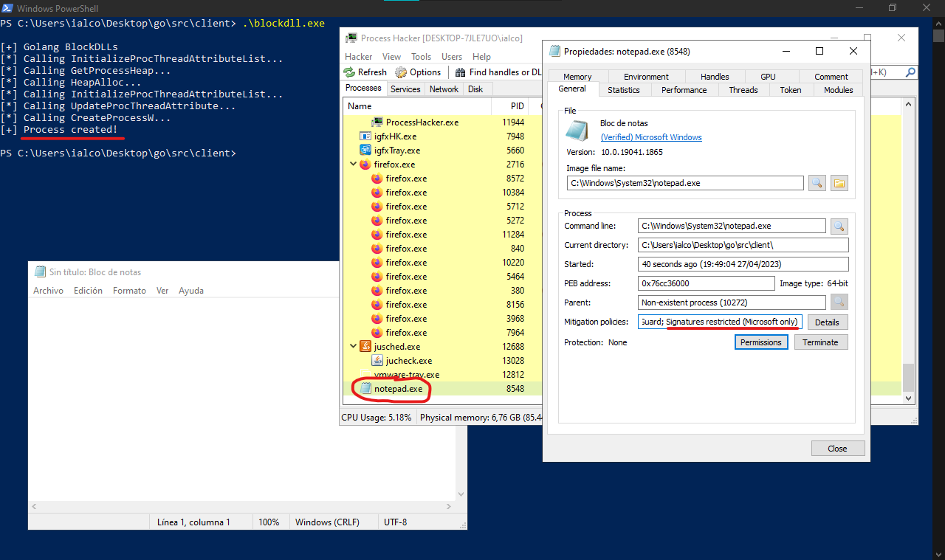Viewport: 945px width, 560px height.
Task: Click the parent firefox.exe icon, PID 2716
Action: pos(365,165)
